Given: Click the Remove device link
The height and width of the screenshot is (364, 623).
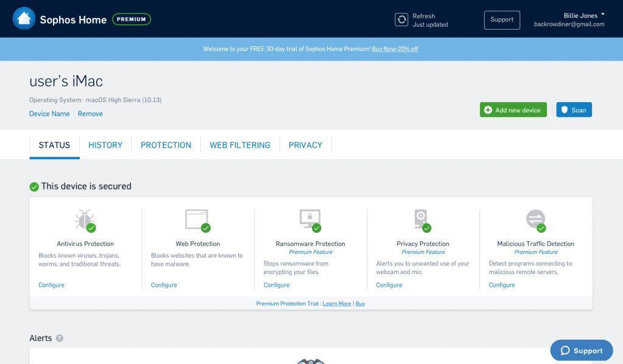Looking at the screenshot, I should (x=90, y=114).
